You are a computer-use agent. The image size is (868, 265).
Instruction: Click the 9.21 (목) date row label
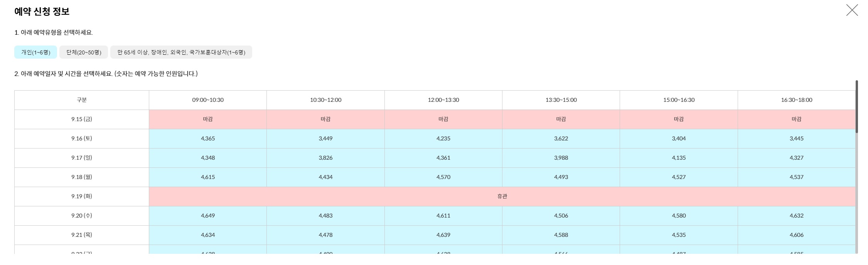(82, 235)
